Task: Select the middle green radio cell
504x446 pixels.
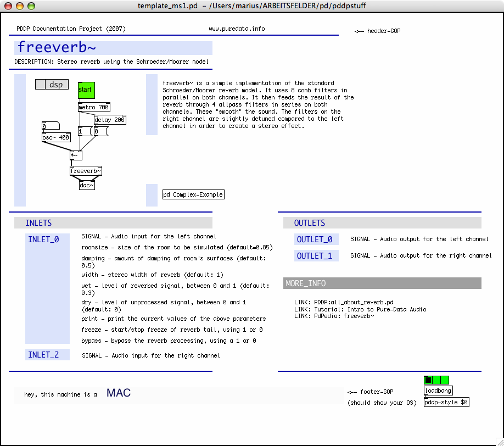Action: pos(436,380)
